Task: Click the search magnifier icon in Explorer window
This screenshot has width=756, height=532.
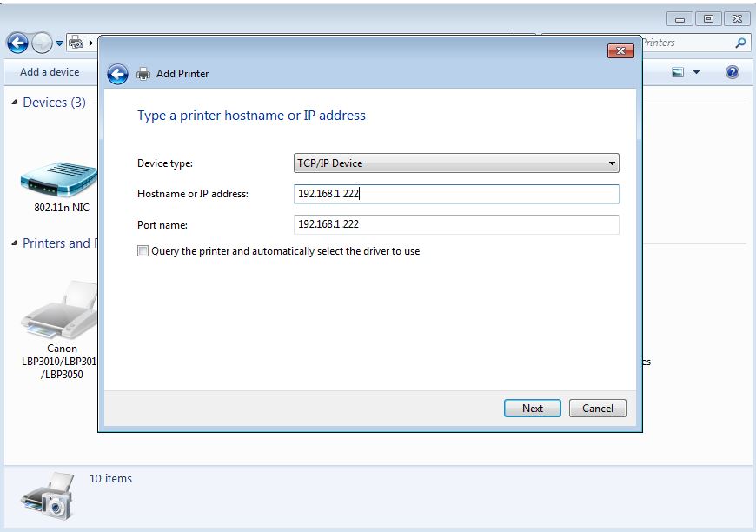Action: [740, 43]
